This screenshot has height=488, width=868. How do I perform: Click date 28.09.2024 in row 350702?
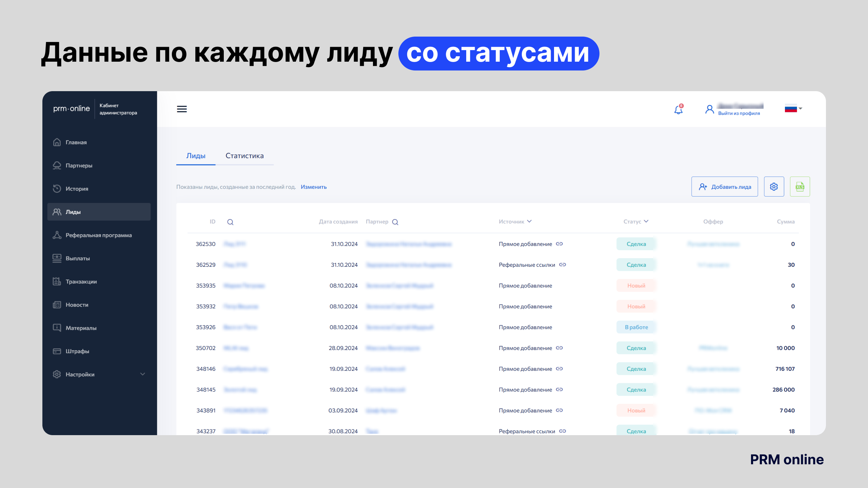(343, 348)
